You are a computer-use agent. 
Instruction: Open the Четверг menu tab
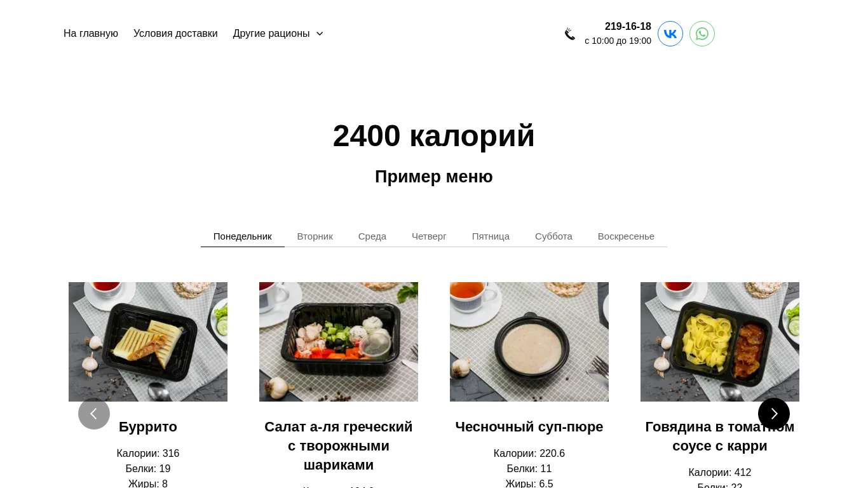point(429,236)
